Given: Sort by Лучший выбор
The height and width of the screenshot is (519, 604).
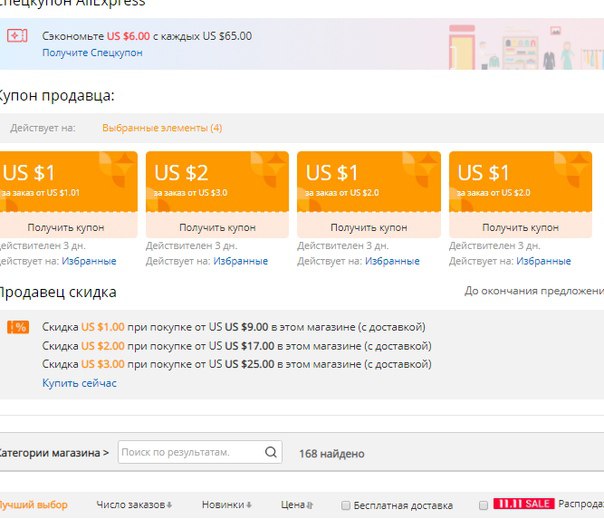Looking at the screenshot, I should 33,505.
